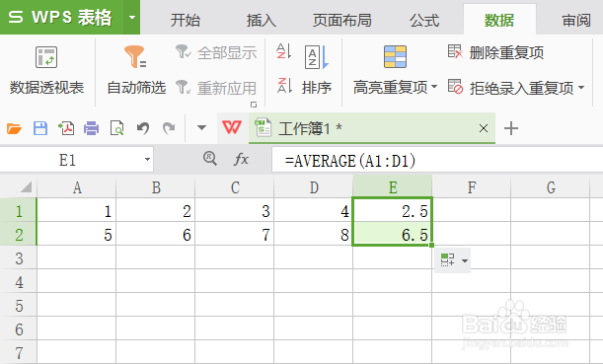Click the zoom magnifier icon by formula bar

(x=210, y=159)
